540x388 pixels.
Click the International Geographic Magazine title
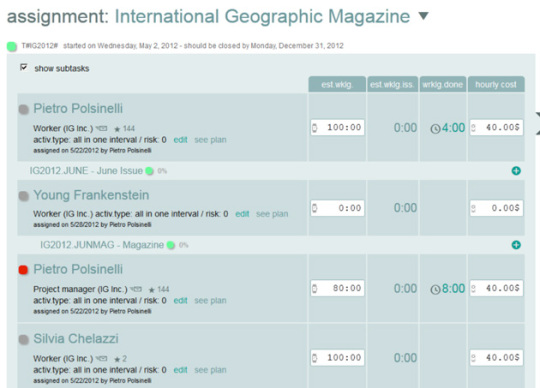pyautogui.click(x=262, y=16)
